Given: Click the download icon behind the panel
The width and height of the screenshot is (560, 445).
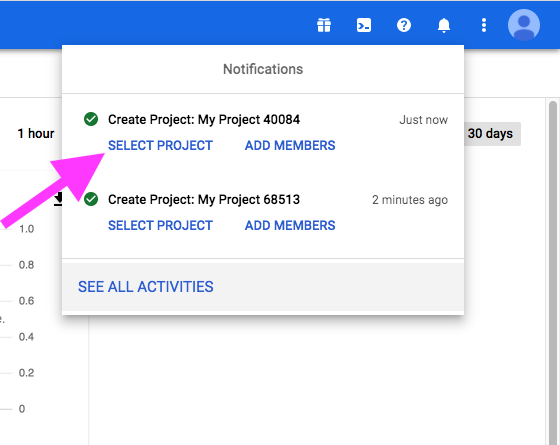Looking at the screenshot, I should point(58,199).
